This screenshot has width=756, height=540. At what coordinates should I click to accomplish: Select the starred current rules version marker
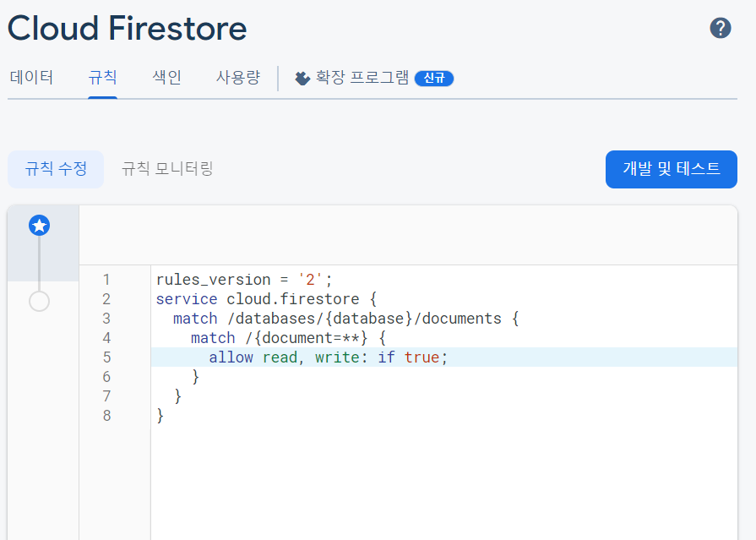pyautogui.click(x=39, y=226)
